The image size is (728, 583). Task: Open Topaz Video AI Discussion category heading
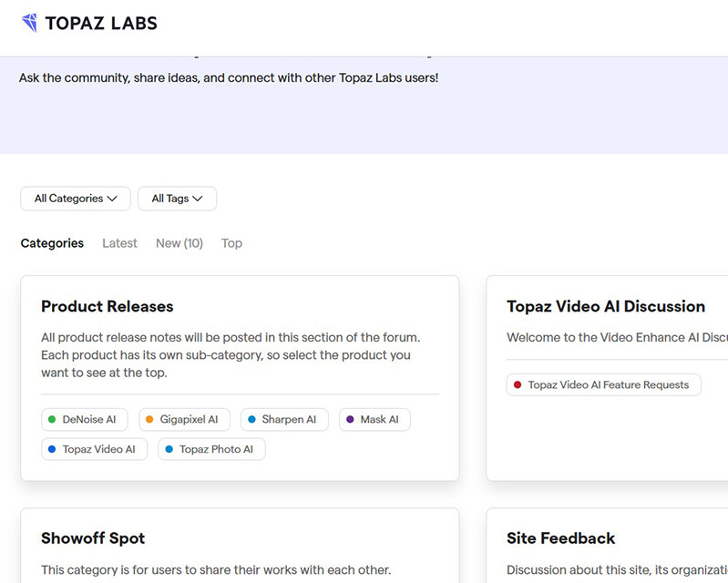pos(606,307)
